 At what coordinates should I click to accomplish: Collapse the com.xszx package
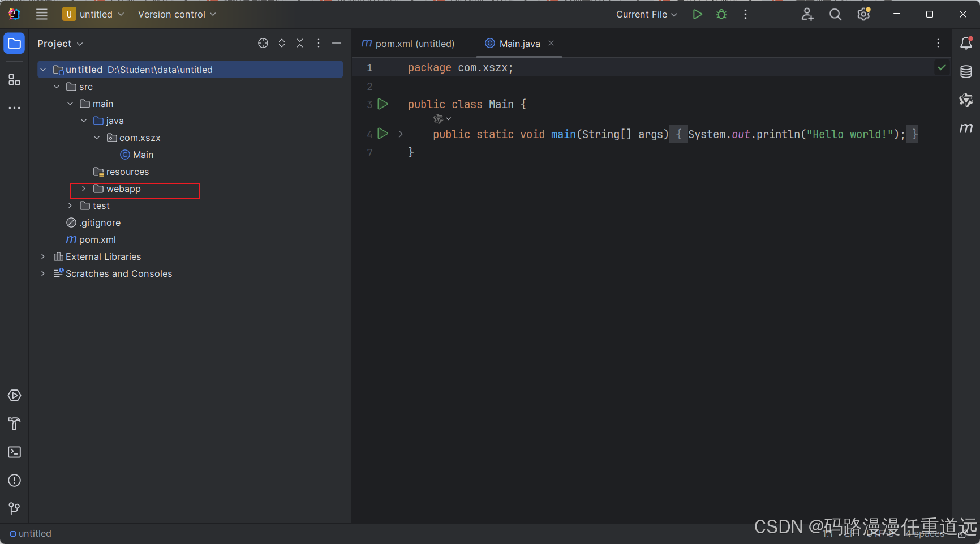pos(97,138)
